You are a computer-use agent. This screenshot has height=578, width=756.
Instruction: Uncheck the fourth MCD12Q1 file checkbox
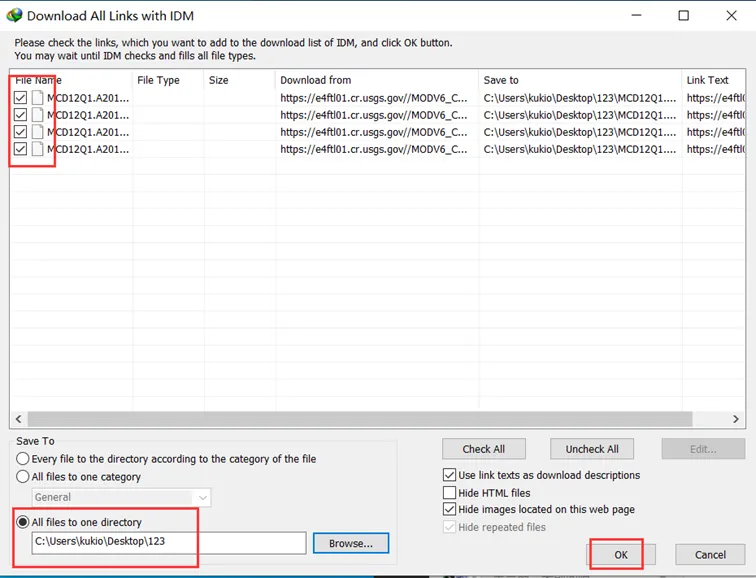[20, 149]
